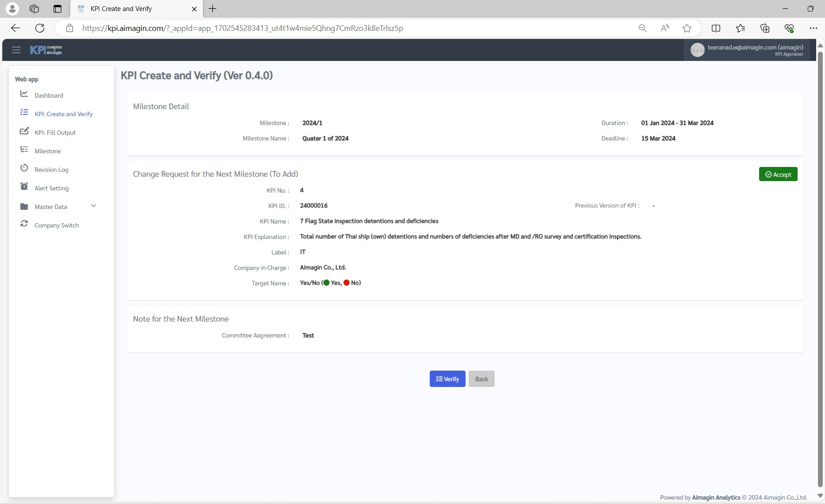Toggle browser split screen view
825x504 pixels.
point(716,28)
